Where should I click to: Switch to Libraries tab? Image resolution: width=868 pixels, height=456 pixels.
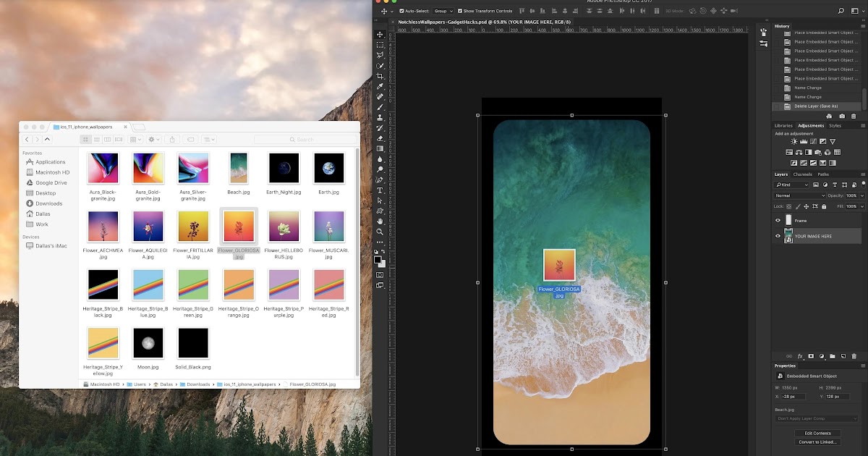[783, 125]
